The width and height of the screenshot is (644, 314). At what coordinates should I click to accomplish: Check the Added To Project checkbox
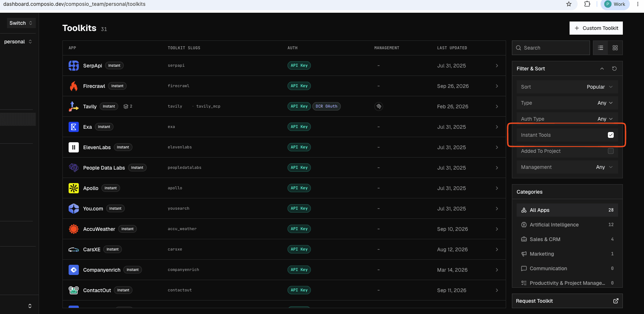[611, 151]
